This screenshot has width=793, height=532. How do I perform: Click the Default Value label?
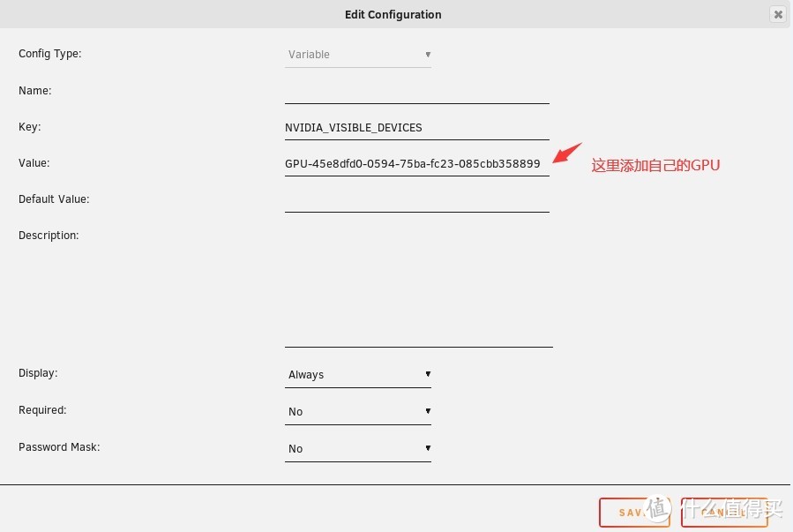click(54, 199)
